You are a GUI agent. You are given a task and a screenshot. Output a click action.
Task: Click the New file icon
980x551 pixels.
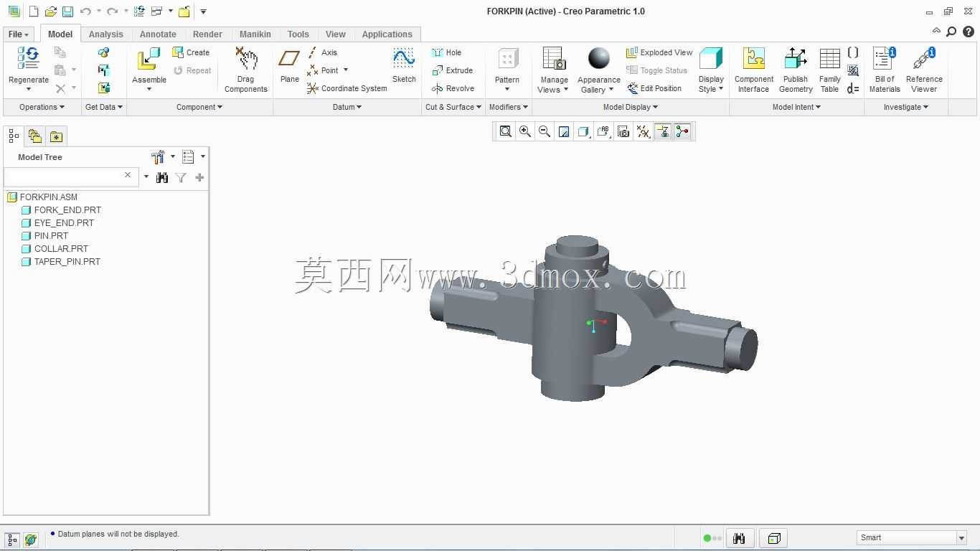coord(33,11)
